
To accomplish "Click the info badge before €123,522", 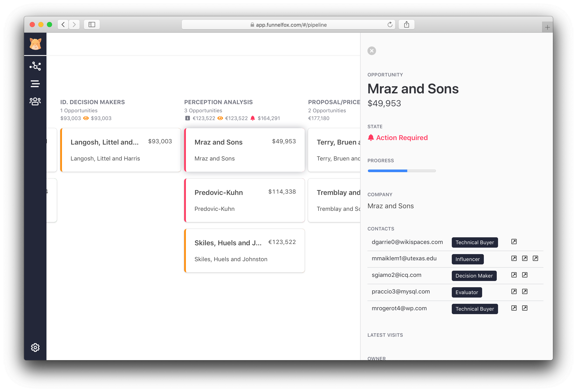I will click(x=187, y=118).
